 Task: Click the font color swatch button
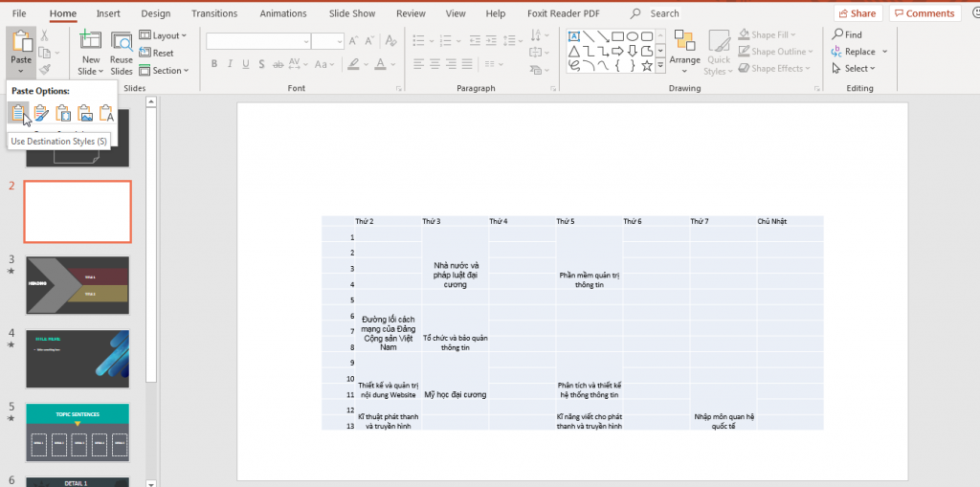pos(381,64)
